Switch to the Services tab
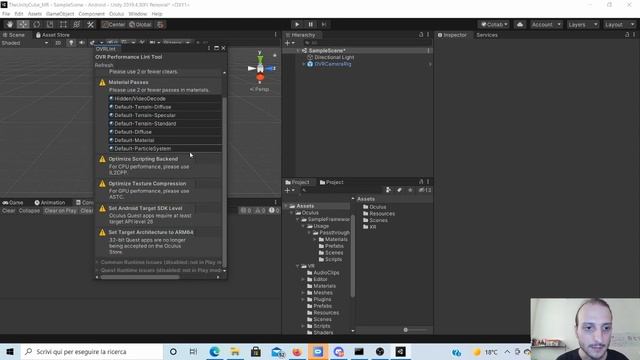The image size is (640, 360). click(487, 35)
